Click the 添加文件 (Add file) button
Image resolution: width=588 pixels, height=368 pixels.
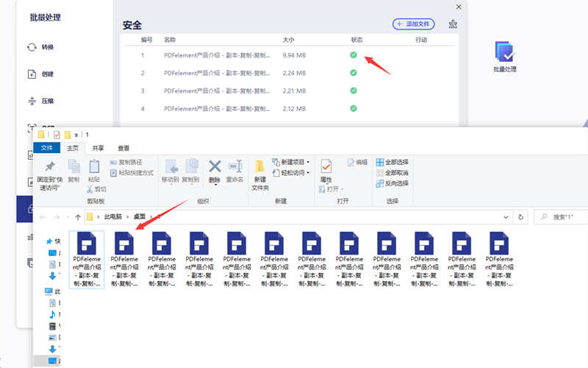pos(414,24)
